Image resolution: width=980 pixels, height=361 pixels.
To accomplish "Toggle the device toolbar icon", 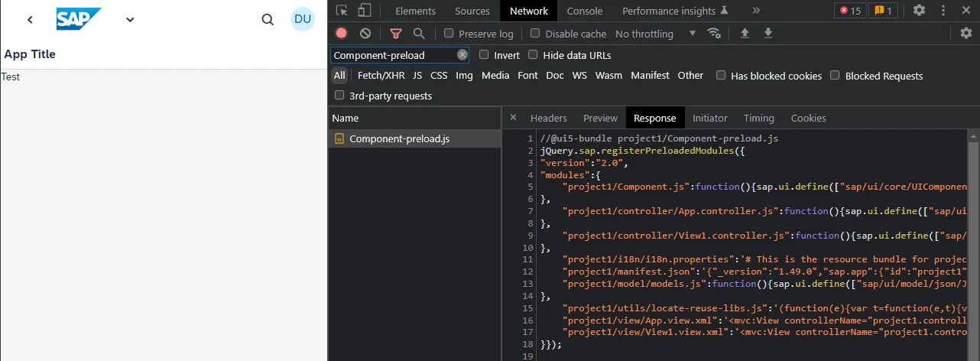I will point(365,11).
